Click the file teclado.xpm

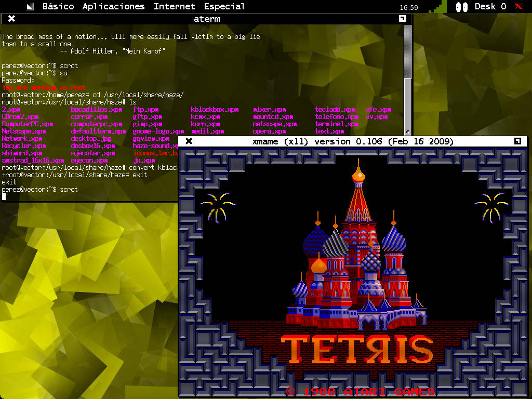pyautogui.click(x=335, y=110)
